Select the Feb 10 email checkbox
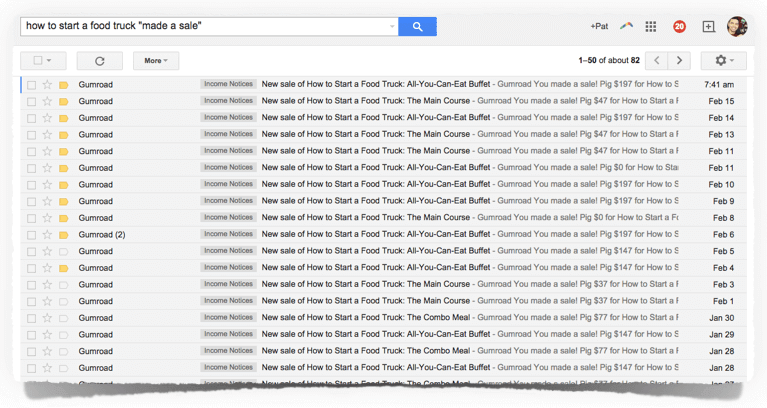The height and width of the screenshot is (408, 767). pos(31,185)
